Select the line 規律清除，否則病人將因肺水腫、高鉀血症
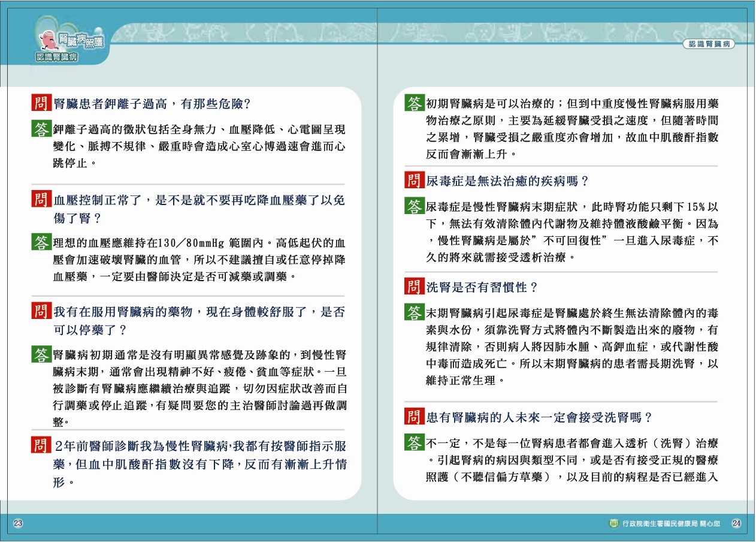756x542 pixels. [572, 347]
